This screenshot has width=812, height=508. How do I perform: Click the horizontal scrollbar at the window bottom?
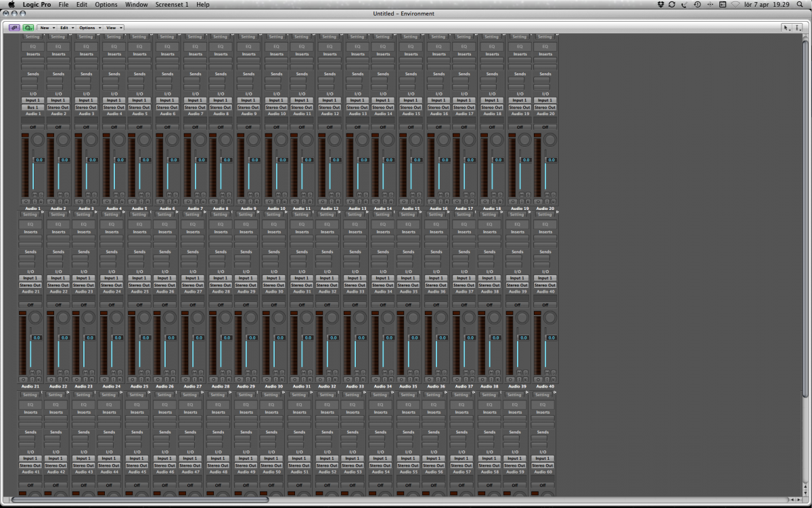141,499
